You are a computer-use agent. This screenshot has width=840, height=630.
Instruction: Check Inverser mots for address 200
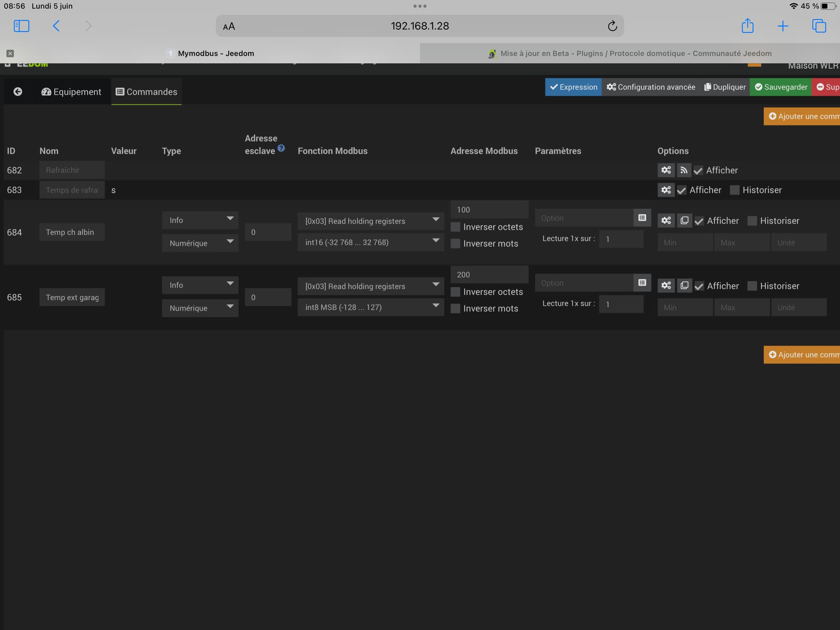click(x=455, y=308)
